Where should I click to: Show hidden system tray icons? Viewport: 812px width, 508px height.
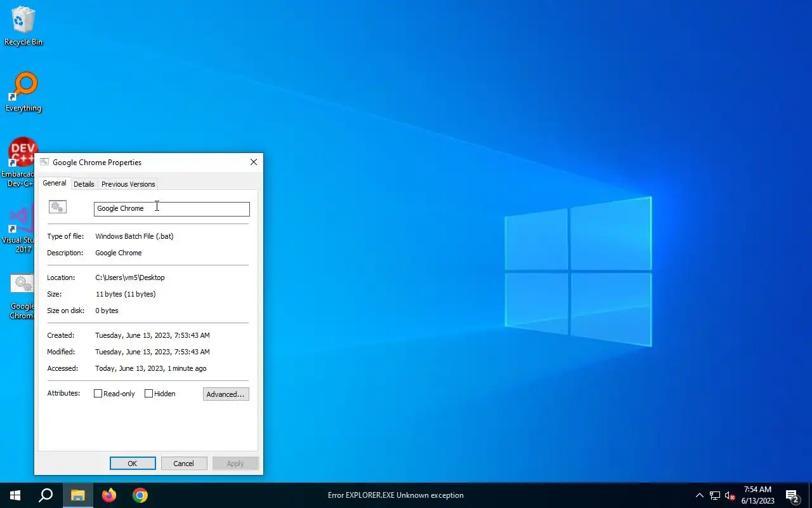700,495
